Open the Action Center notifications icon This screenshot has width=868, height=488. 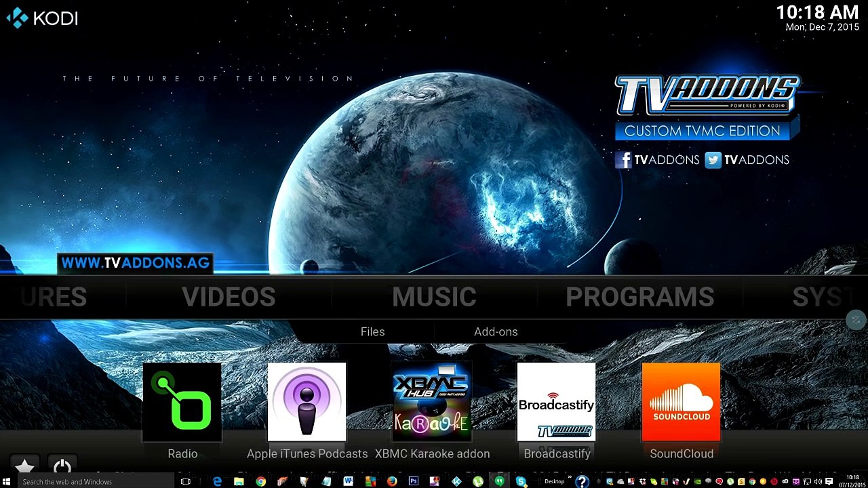pyautogui.click(x=829, y=482)
